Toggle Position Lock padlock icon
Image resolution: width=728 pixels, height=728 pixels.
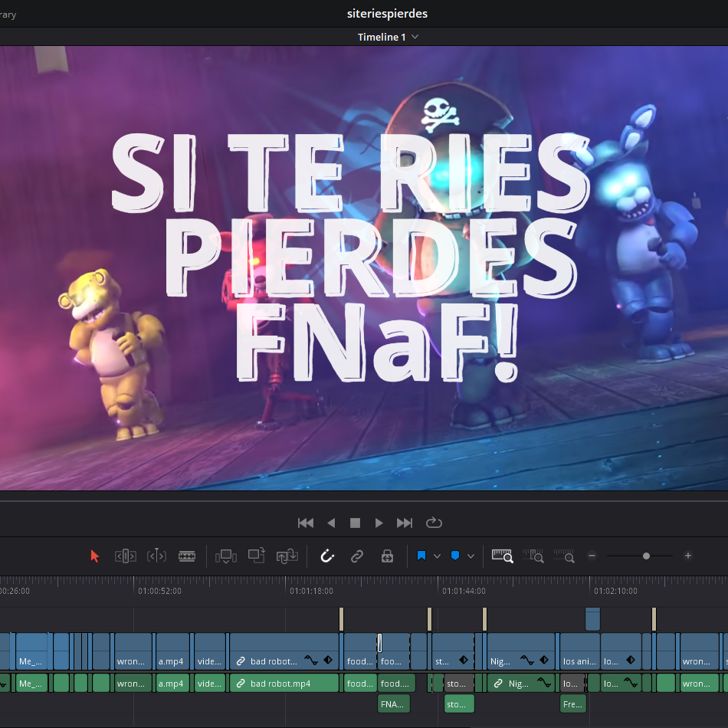point(387,556)
